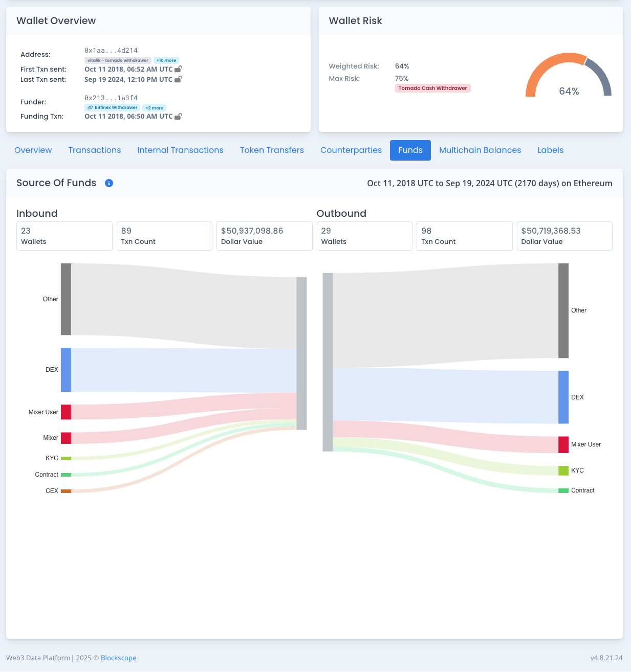Click the inbound Dollar Value stat box
Image resolution: width=631 pixels, height=672 pixels.
(264, 236)
